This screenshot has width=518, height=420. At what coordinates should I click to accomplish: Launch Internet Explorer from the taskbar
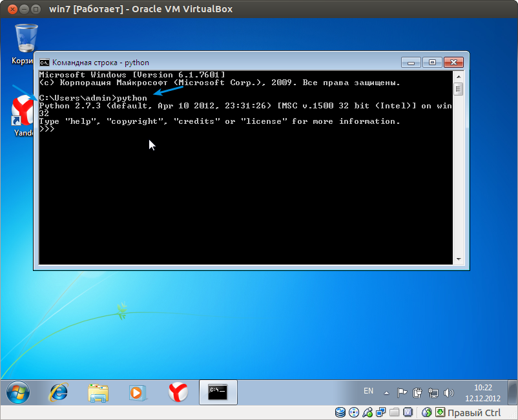point(59,392)
